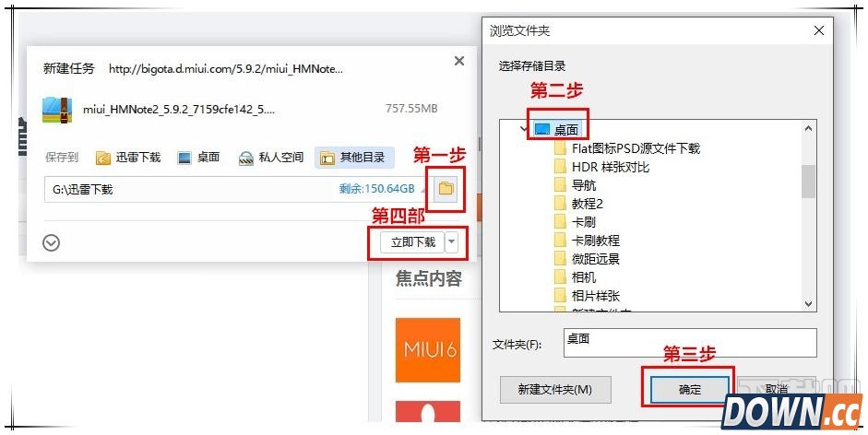Select the 其他目录 save location

[353, 158]
